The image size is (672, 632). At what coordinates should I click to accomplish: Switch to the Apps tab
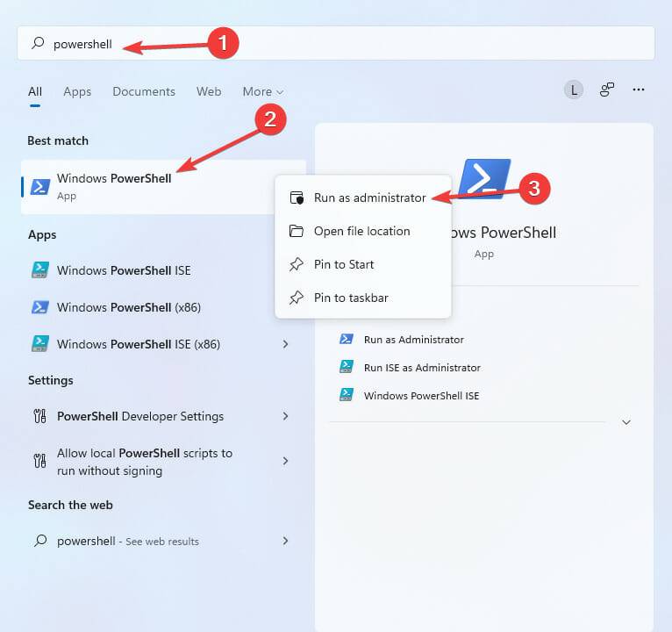pyautogui.click(x=77, y=91)
